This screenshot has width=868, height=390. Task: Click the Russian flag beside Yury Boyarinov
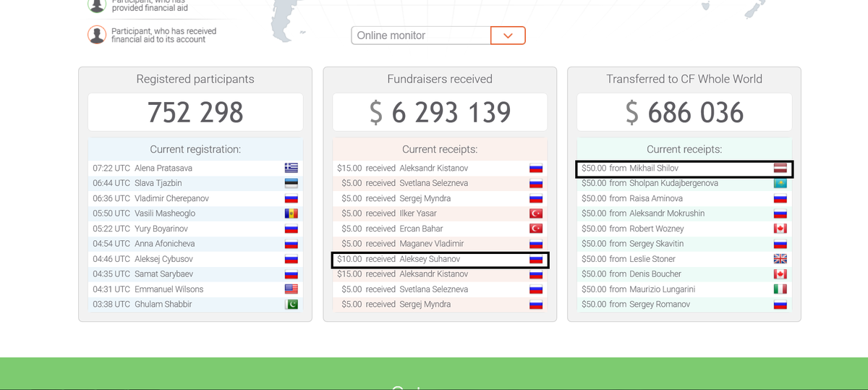(292, 229)
